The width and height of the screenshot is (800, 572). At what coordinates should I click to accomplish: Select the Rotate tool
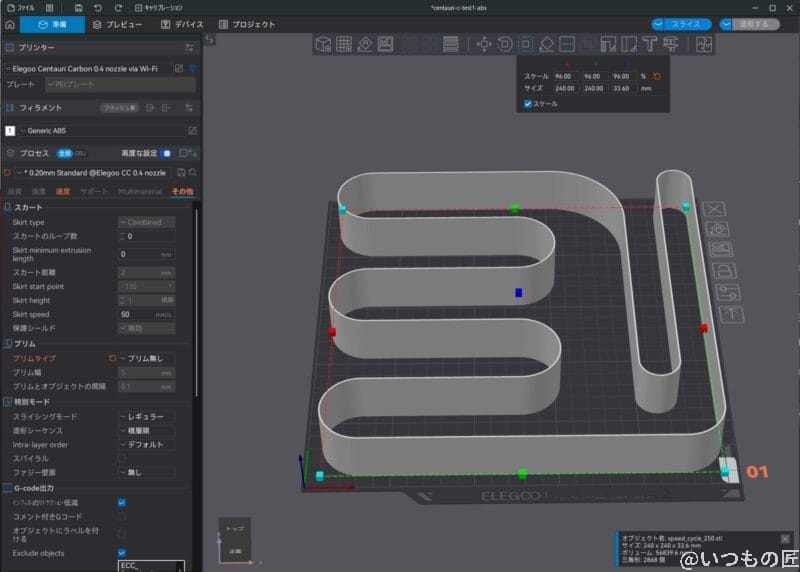coord(505,44)
